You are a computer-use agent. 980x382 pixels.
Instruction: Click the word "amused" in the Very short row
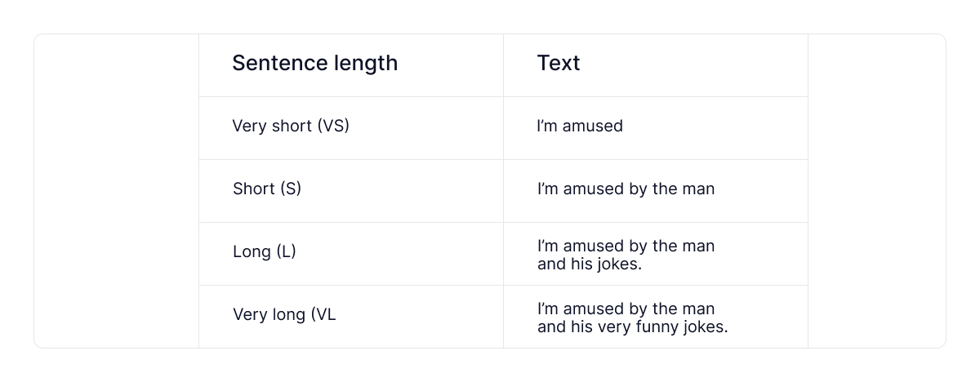pyautogui.click(x=593, y=127)
